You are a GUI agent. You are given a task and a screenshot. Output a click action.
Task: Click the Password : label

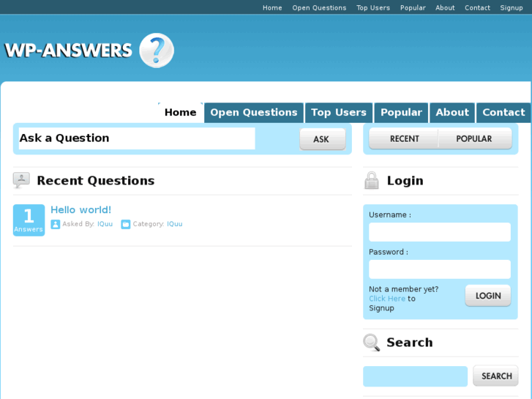[389, 252]
